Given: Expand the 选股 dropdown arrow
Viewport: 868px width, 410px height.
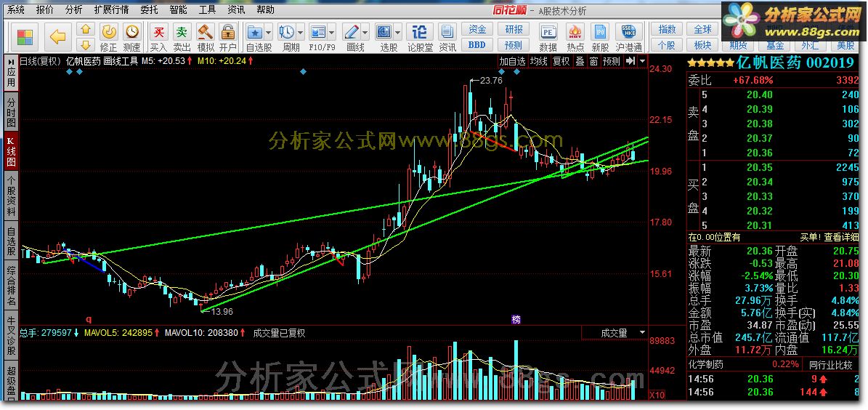Looking at the screenshot, I should (398, 31).
